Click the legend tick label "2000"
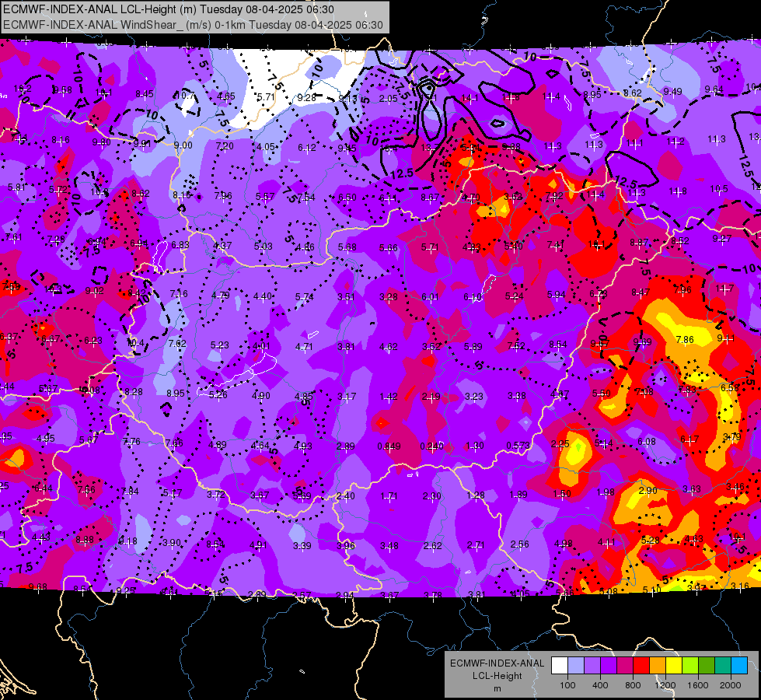Screen dimensions: 761x700 click(730, 685)
